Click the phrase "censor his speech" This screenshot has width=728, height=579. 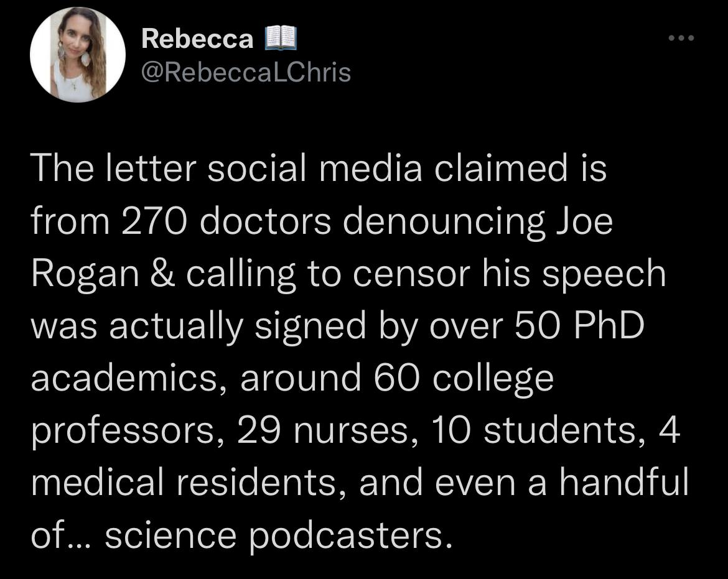(x=510, y=274)
